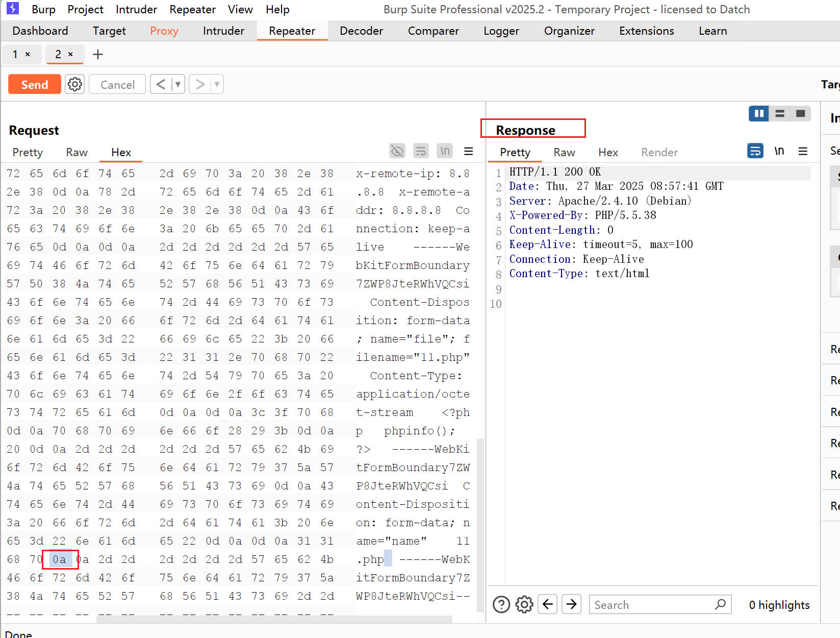This screenshot has height=638, width=840.
Task: Click the Send button
Action: (x=35, y=84)
